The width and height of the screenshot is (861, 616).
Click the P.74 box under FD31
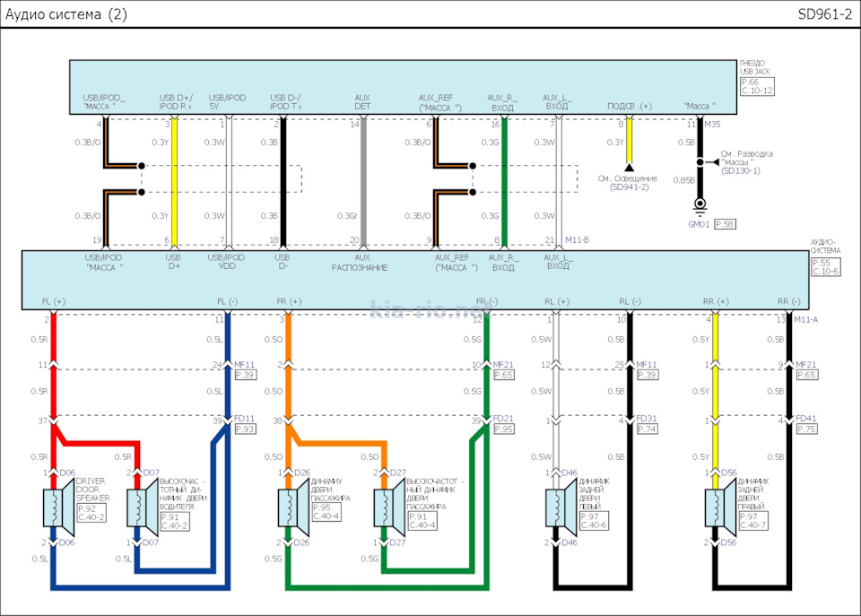(x=647, y=429)
